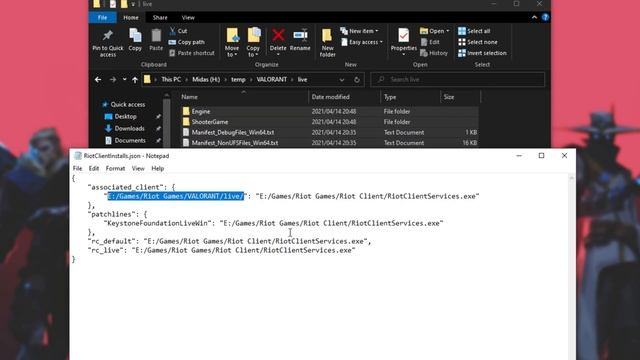Refresh the current folder
Image resolution: width=640 pixels, height=360 pixels.
tap(357, 80)
